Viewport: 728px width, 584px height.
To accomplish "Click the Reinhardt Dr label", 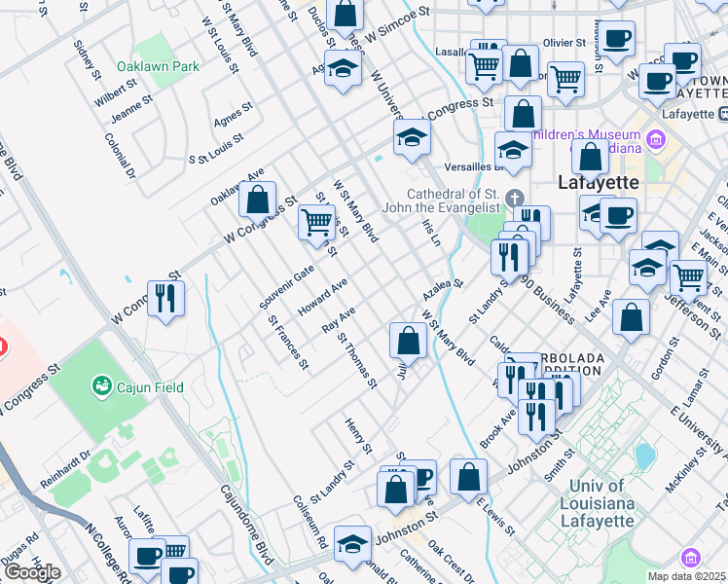I will 65,469.
